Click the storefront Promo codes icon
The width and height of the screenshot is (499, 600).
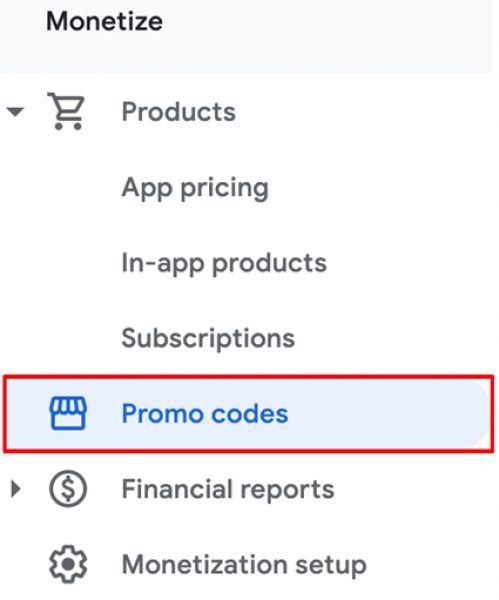pyautogui.click(x=68, y=413)
